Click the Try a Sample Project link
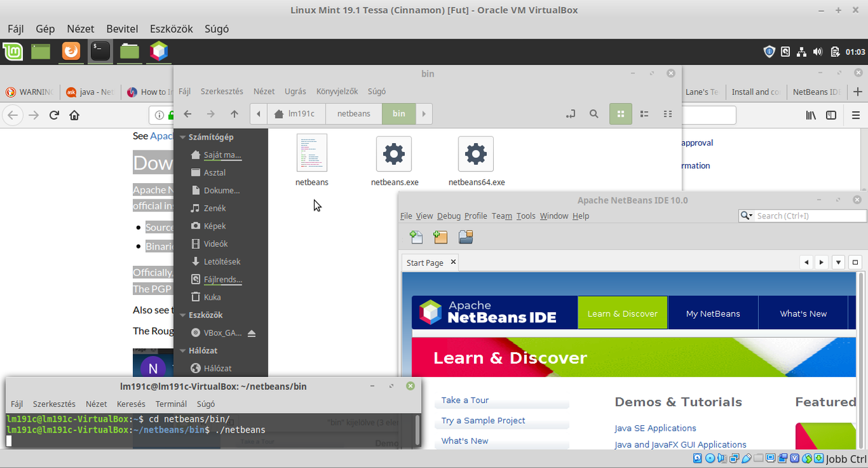Screen dimensions: 868x468 pos(484,421)
